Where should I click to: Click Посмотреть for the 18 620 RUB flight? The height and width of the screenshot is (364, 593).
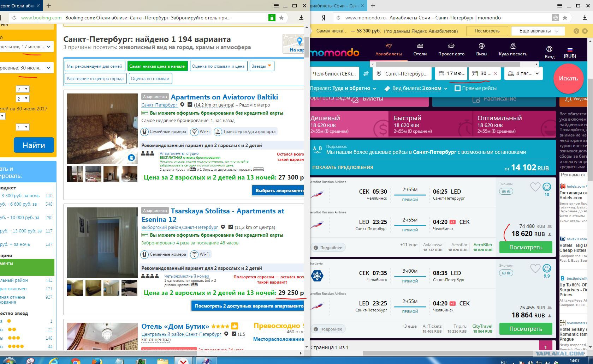coord(526,247)
